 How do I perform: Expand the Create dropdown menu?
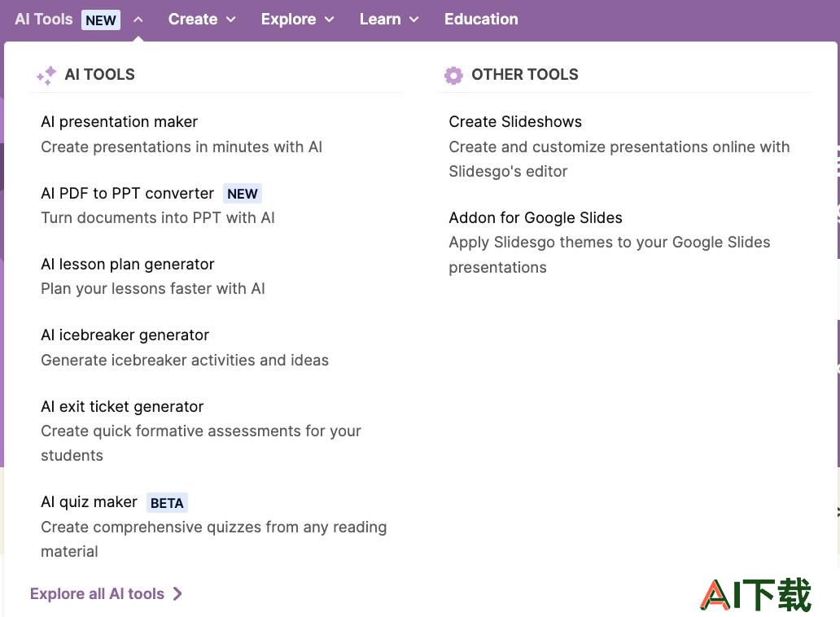coord(202,20)
